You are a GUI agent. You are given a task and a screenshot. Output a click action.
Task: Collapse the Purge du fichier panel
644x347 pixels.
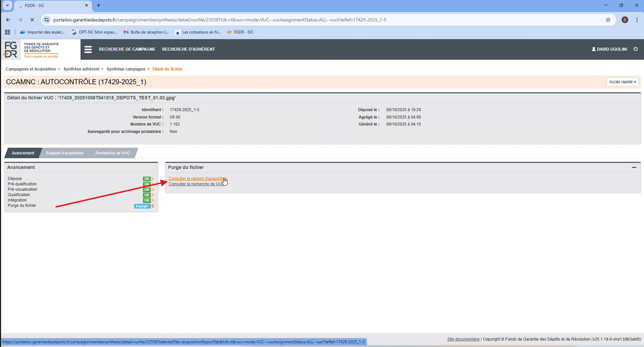(634, 167)
